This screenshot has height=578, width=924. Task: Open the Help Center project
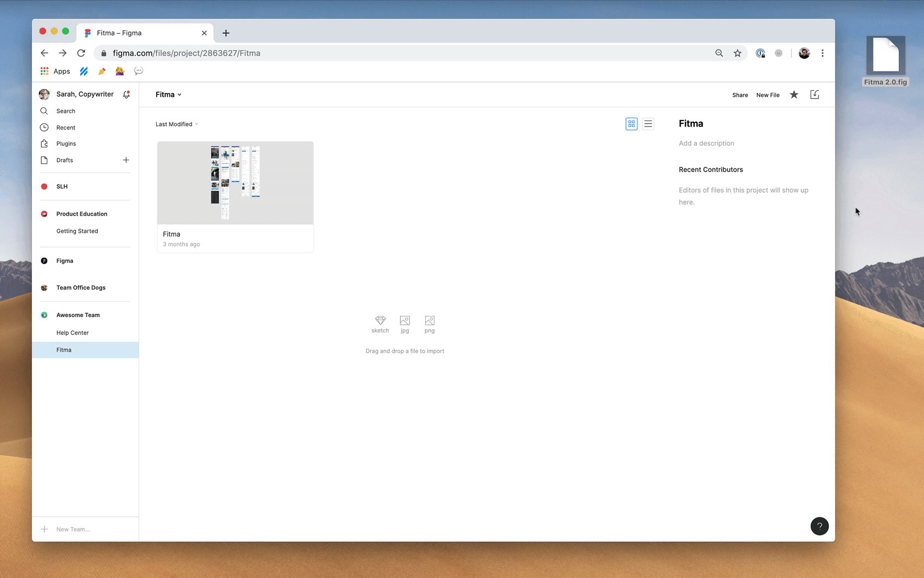click(x=72, y=333)
